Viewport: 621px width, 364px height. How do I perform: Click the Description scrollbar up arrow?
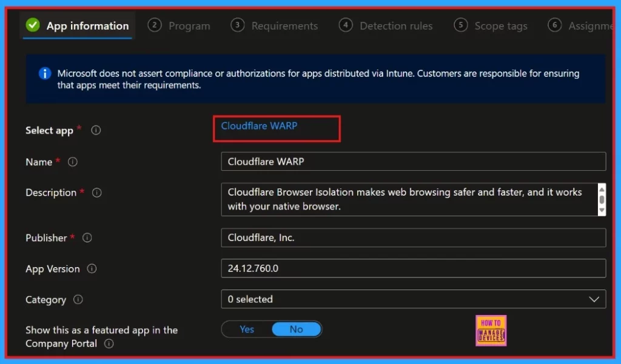click(602, 189)
